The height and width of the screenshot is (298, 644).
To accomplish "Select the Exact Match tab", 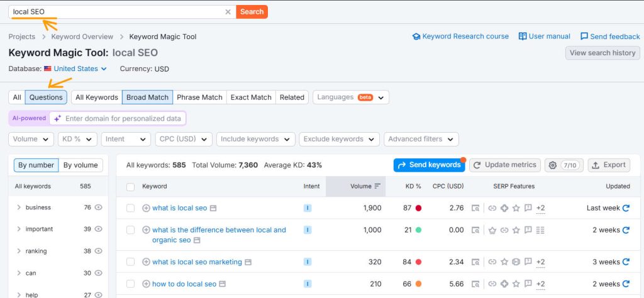I will click(x=251, y=97).
